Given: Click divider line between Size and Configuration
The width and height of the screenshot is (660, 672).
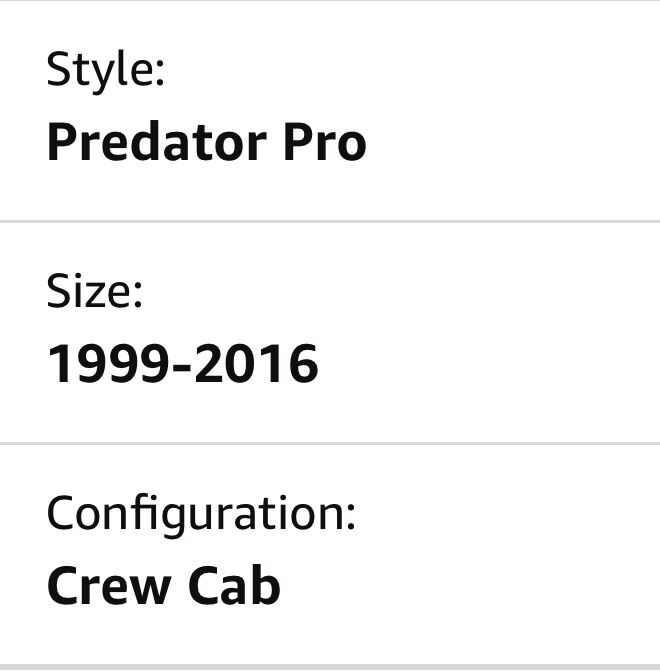Looking at the screenshot, I should pos(330,442).
